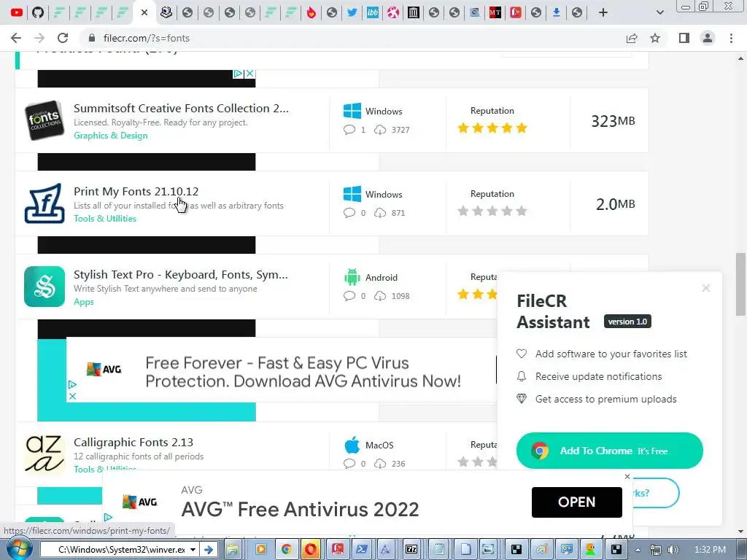
Task: Open Opera from the taskbar
Action: [x=311, y=550]
